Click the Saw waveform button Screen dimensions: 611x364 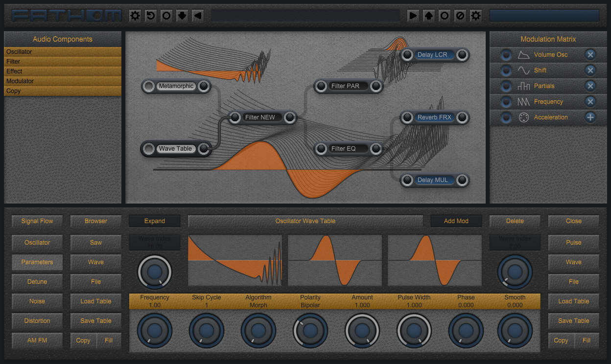click(96, 243)
